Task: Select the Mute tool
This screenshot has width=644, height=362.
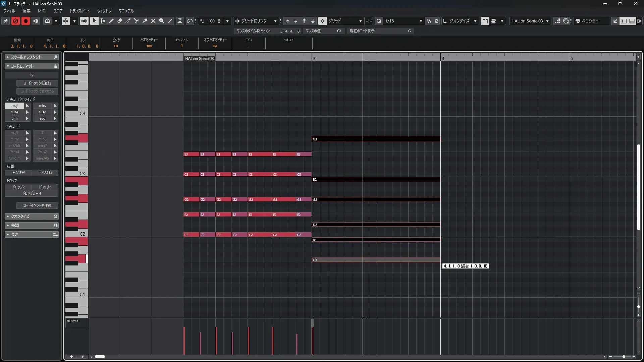Action: pyautogui.click(x=153, y=21)
